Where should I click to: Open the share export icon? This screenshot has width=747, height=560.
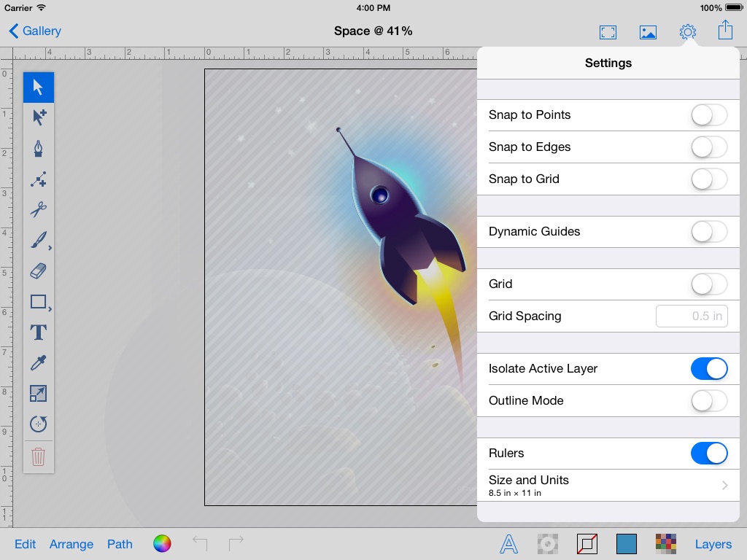pos(725,30)
